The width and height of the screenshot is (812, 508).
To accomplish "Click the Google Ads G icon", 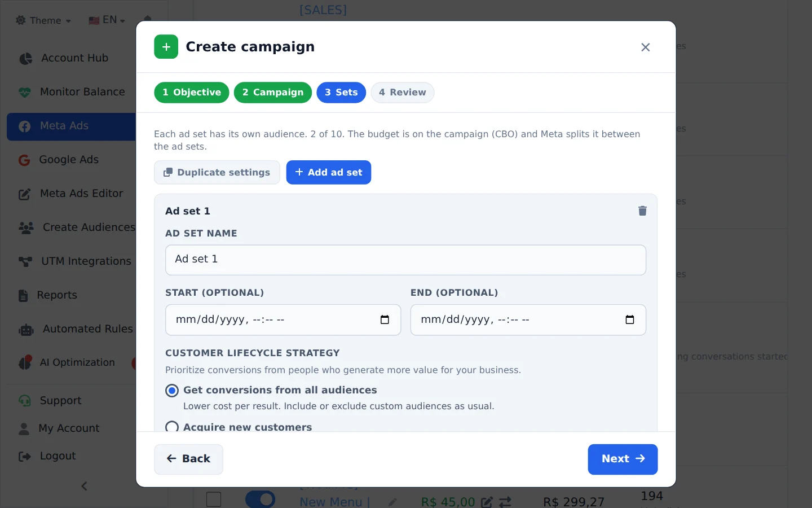I will tap(24, 160).
